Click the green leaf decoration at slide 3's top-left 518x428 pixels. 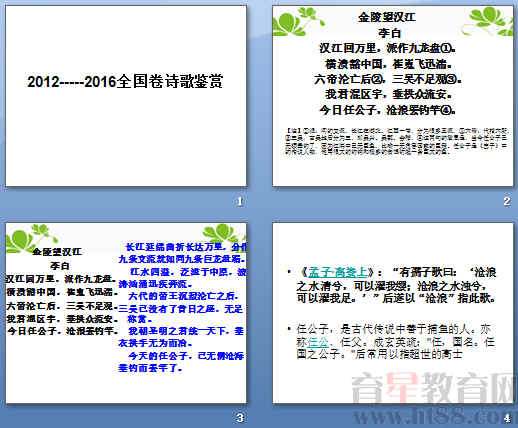30,238
